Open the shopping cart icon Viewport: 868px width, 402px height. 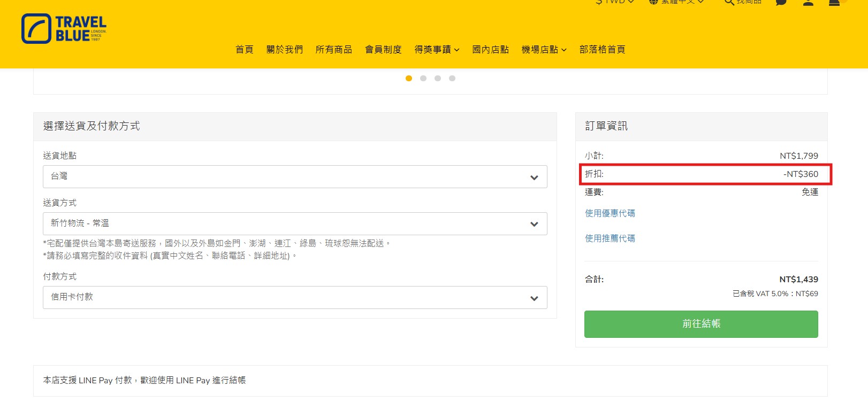(x=834, y=2)
